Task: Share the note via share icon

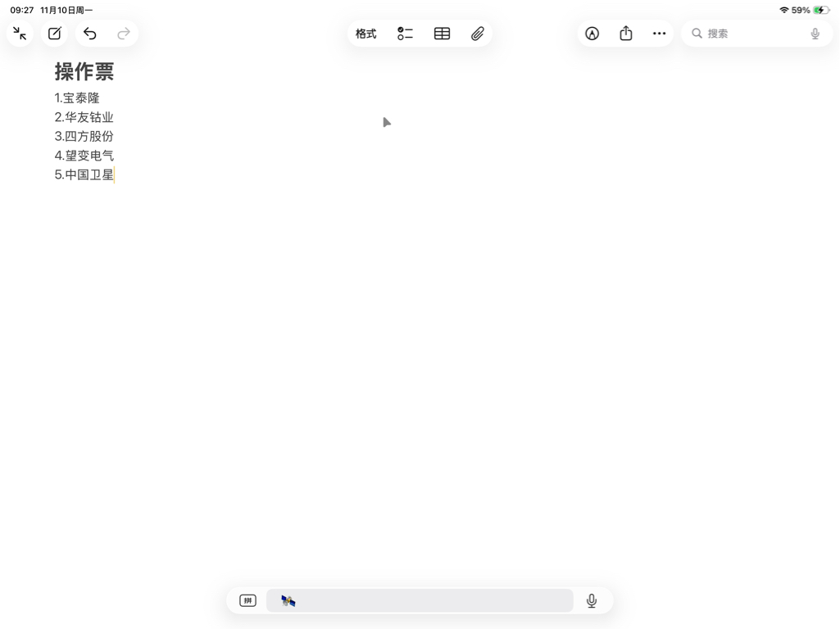Action: 626,34
